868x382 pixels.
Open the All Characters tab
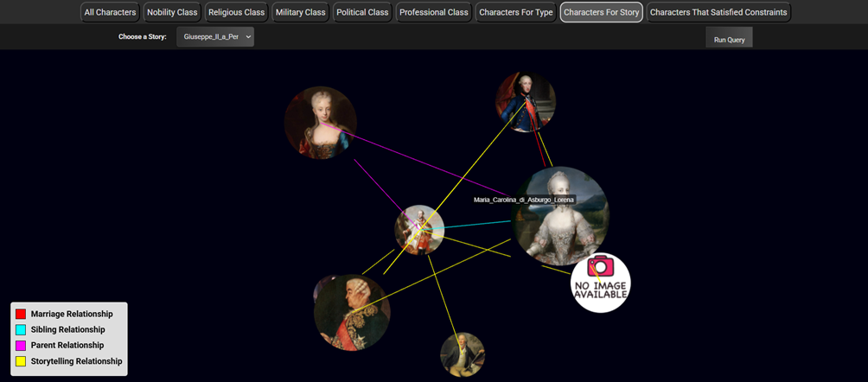(x=110, y=12)
